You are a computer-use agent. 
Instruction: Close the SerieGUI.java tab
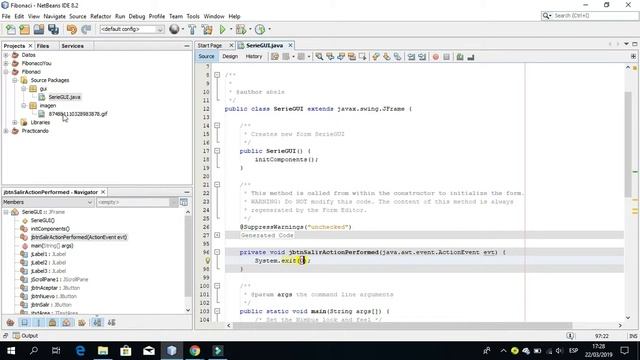290,45
